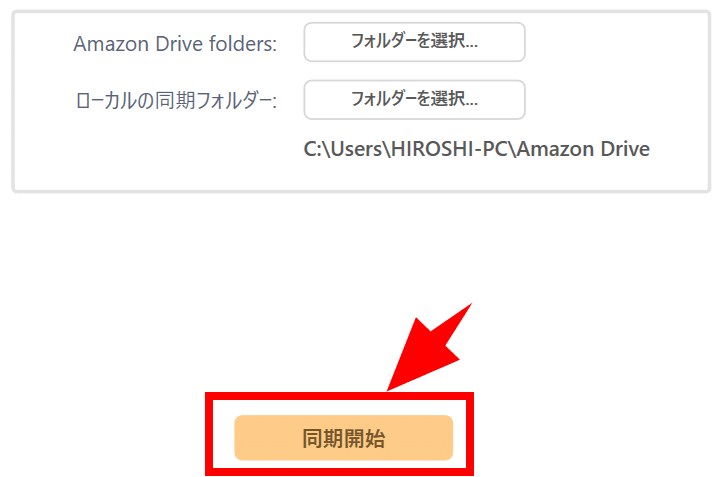The height and width of the screenshot is (477, 717).
Task: Click the C: drive letter in the path
Action: click(x=311, y=149)
